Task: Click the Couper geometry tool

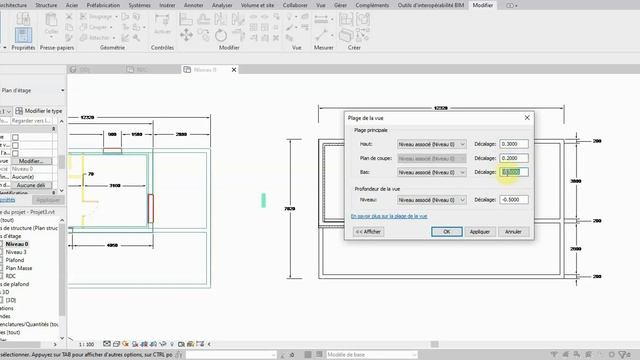Action: pos(95,27)
